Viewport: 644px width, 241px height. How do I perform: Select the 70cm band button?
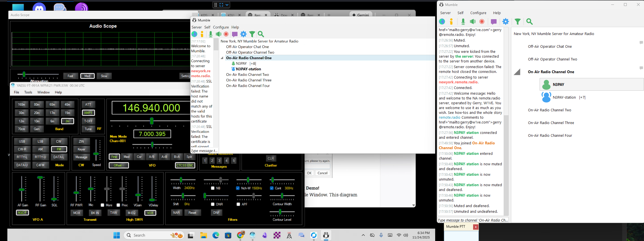point(22,129)
